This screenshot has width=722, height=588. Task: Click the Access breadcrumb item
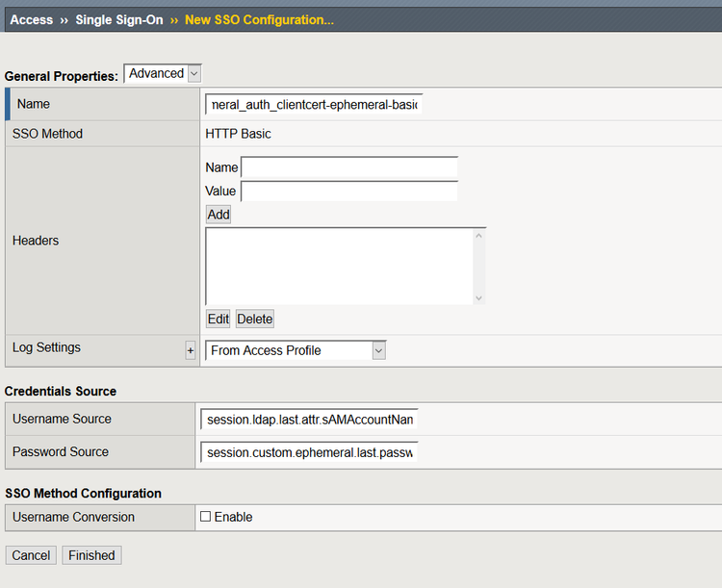click(31, 19)
